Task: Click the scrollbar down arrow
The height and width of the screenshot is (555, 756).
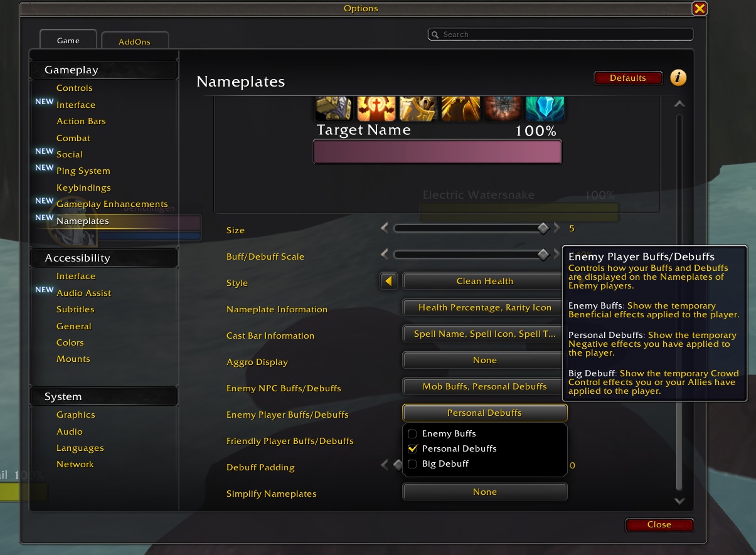Action: tap(679, 500)
